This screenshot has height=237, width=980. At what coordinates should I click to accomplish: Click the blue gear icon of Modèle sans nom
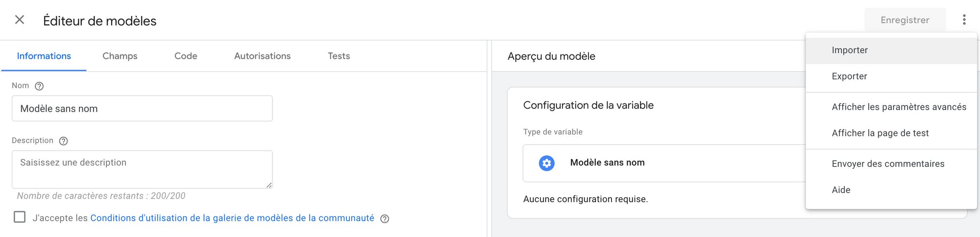[546, 163]
